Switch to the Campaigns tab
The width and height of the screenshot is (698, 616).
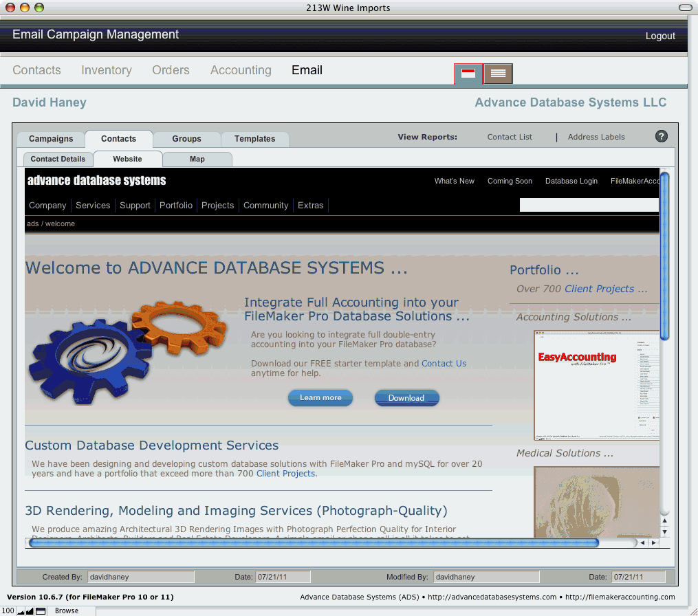(x=51, y=139)
